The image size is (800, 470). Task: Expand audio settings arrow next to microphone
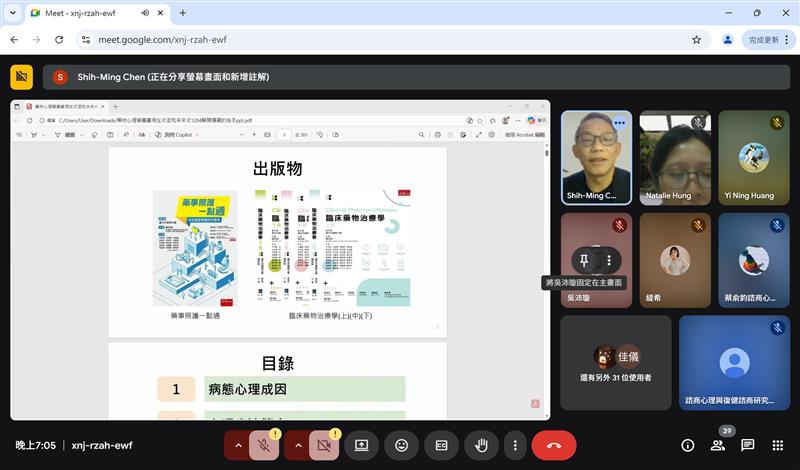[x=237, y=445]
